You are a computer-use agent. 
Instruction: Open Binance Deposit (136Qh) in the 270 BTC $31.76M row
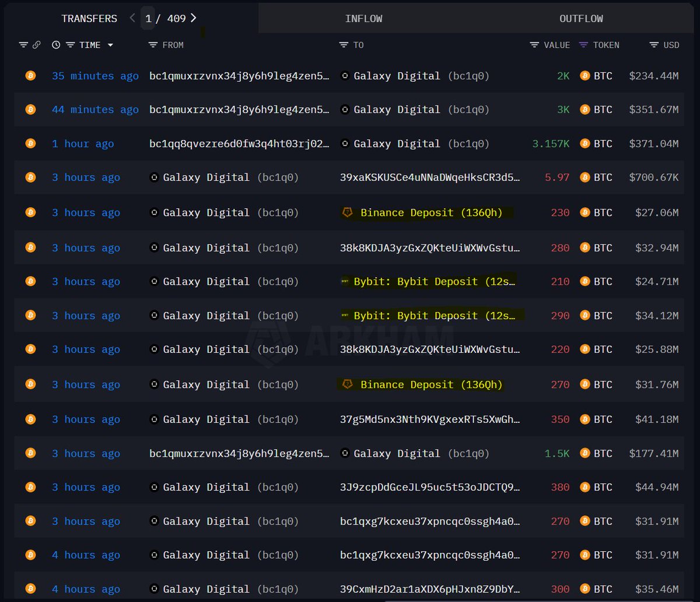pyautogui.click(x=431, y=384)
